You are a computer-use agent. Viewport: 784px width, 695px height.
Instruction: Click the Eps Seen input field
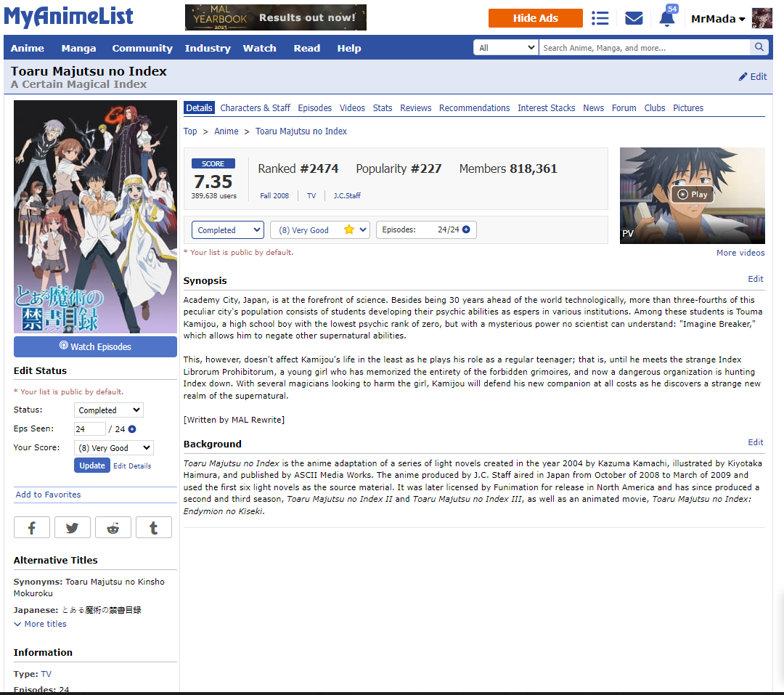click(89, 428)
